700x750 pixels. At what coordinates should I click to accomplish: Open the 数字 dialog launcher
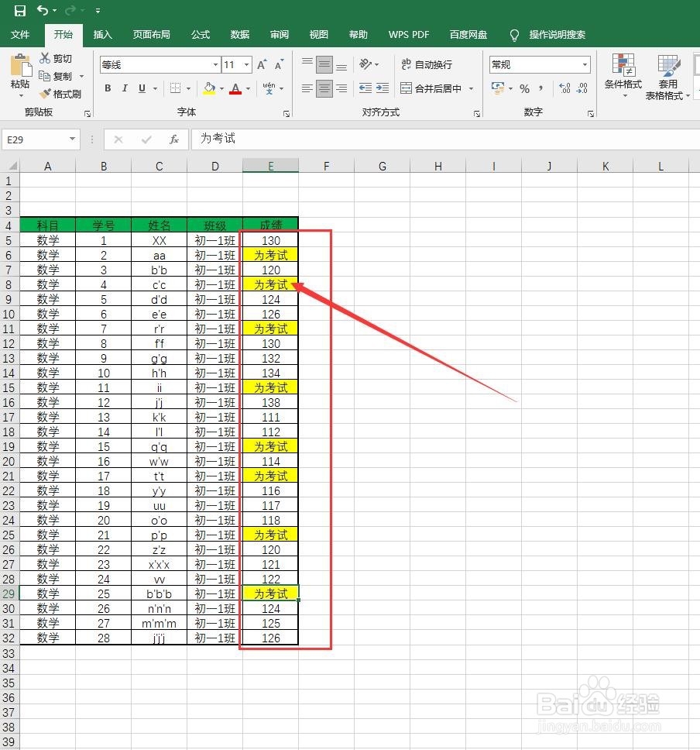click(x=591, y=114)
